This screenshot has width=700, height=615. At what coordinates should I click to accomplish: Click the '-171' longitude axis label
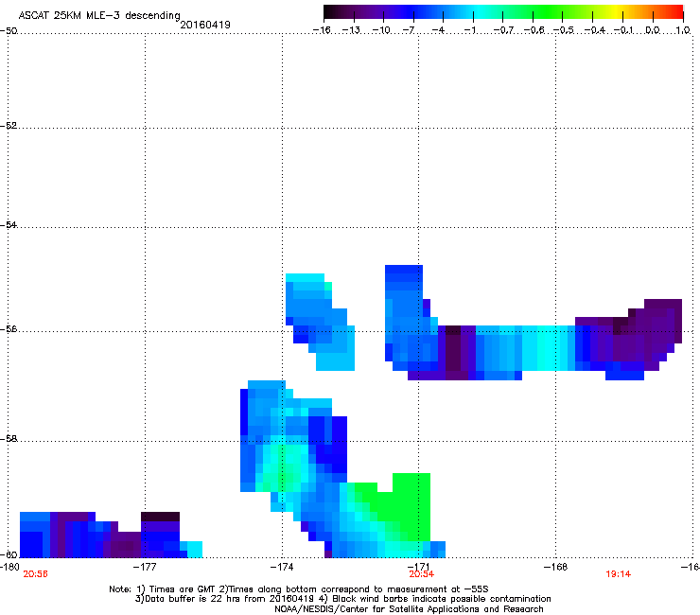[x=418, y=567]
